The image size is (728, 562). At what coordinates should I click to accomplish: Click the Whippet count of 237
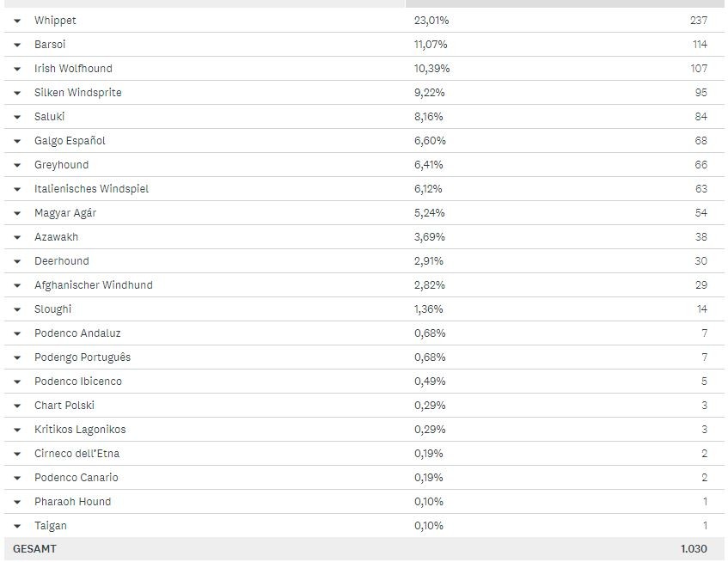coord(698,21)
